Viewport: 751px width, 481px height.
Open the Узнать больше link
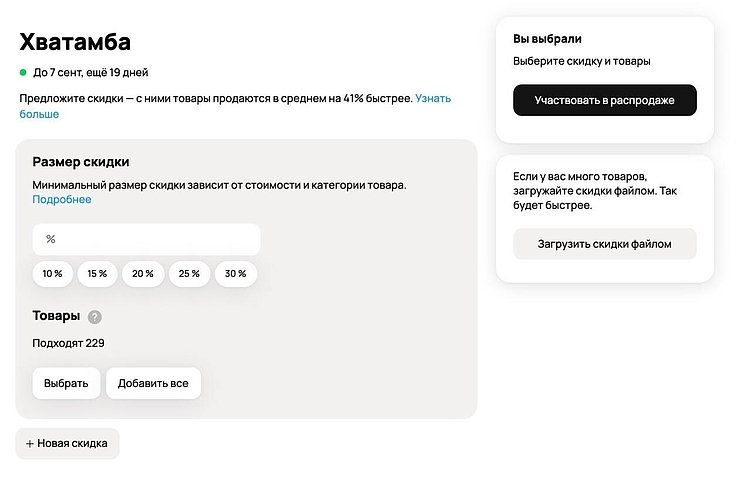coord(235,106)
